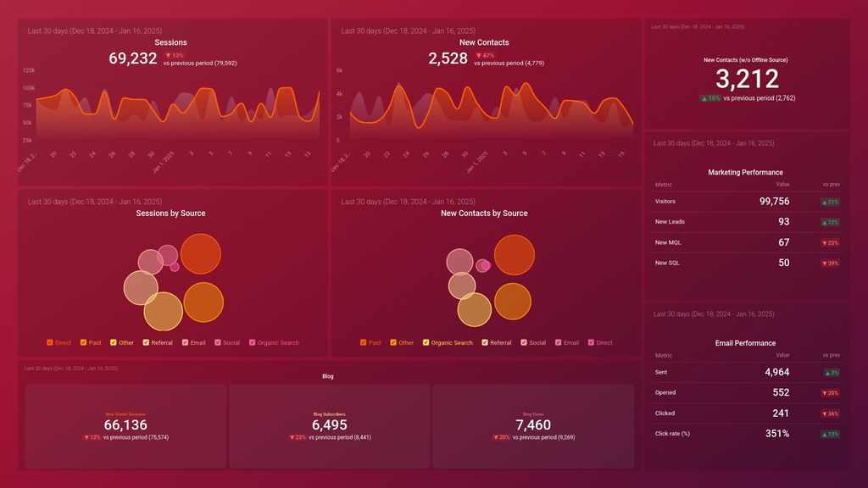Viewport: 868px width, 488px height.
Task: Click the Clicked value 241
Action: 781,413
